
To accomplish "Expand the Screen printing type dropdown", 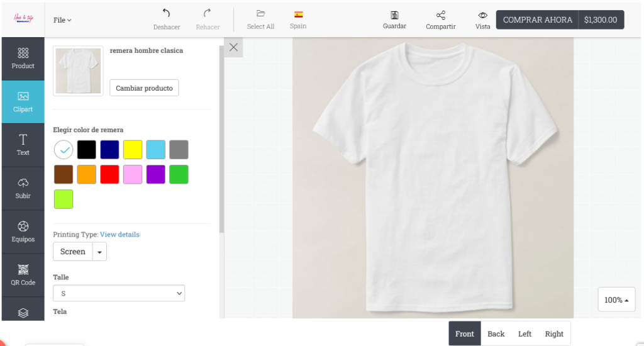I will point(99,252).
